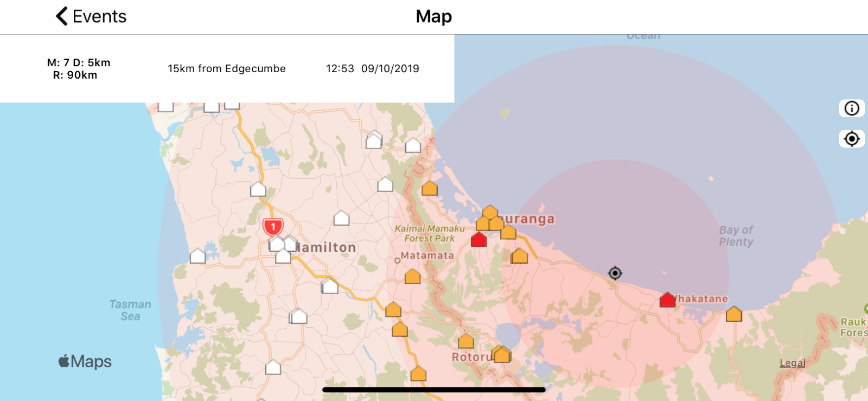Tap the Tauranga city label

coord(529,219)
